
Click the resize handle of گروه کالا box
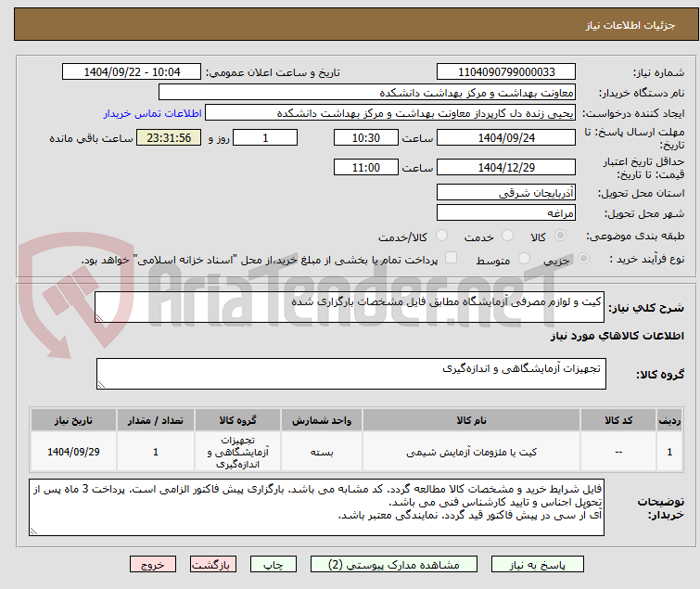click(101, 384)
